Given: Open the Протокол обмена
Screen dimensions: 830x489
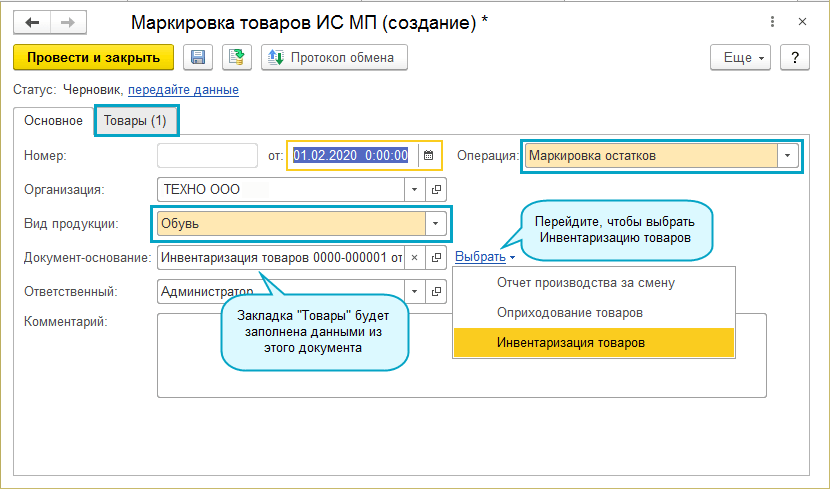Looking at the screenshot, I should (335, 58).
